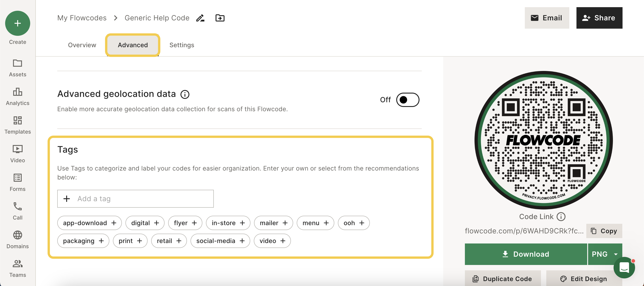Open the chat support bubble

click(x=624, y=267)
